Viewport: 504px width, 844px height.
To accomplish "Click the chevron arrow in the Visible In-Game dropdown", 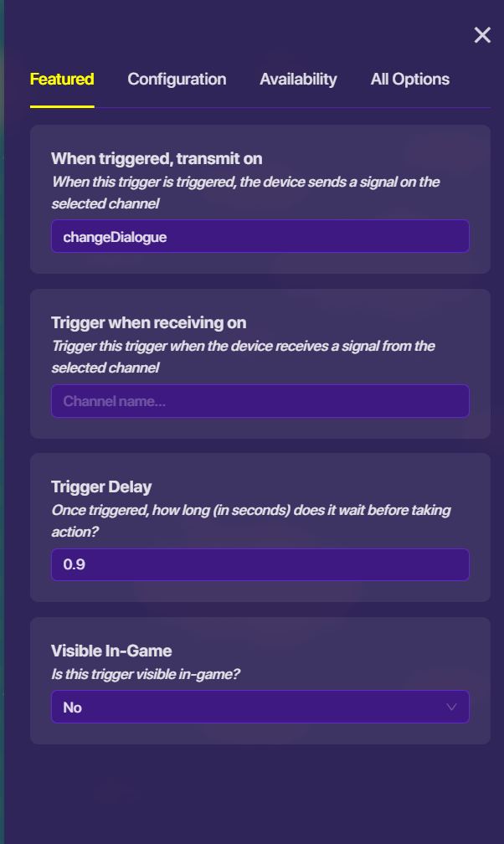I will pos(452,708).
